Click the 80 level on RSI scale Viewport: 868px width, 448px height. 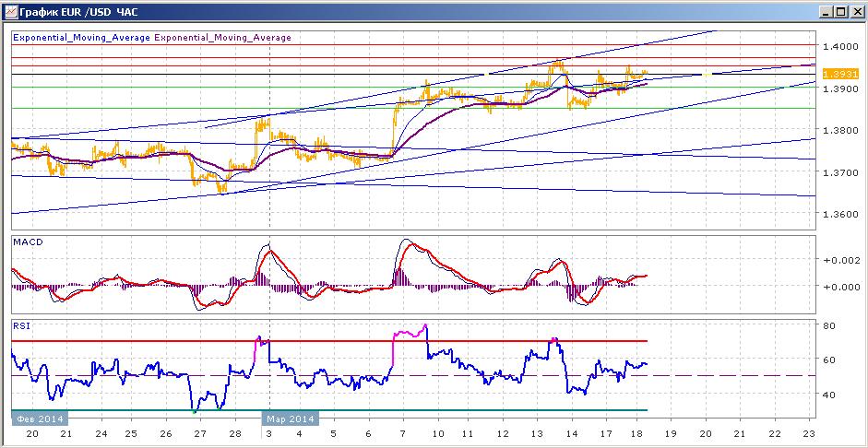pyautogui.click(x=829, y=324)
